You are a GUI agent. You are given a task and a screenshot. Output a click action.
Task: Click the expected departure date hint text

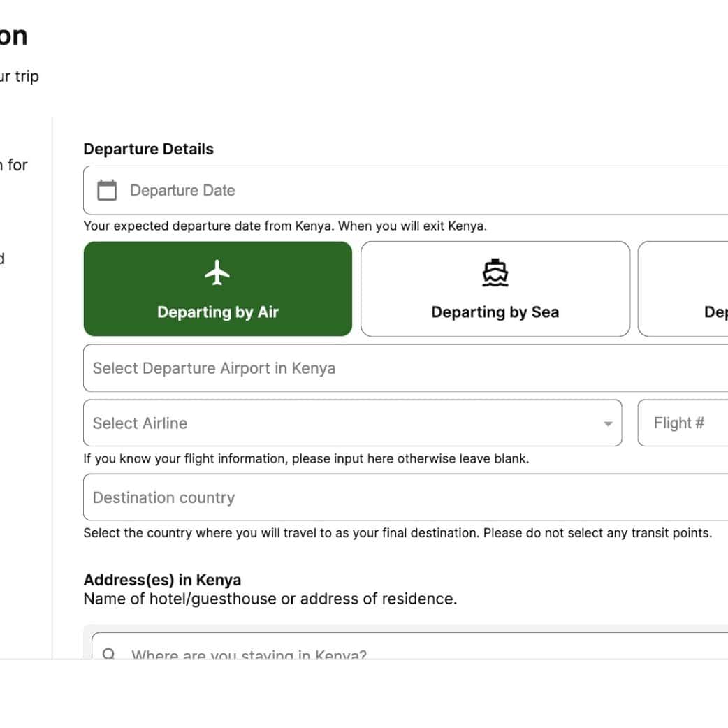285,226
